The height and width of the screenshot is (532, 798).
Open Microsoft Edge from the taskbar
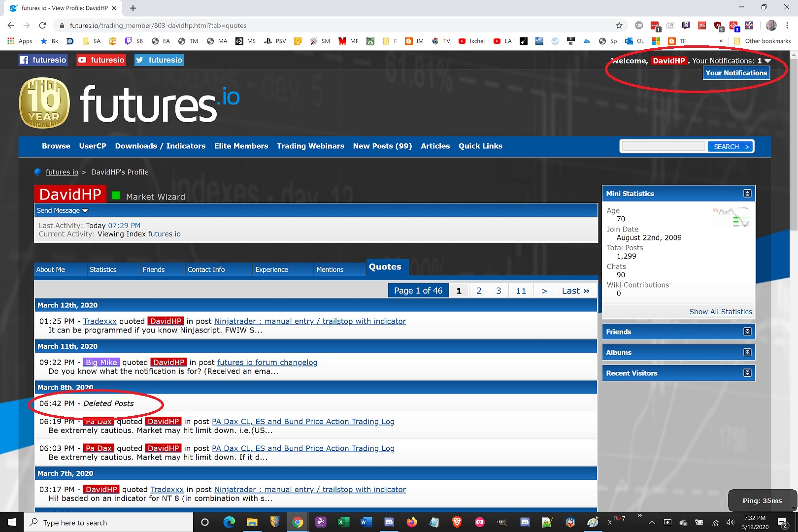229,522
